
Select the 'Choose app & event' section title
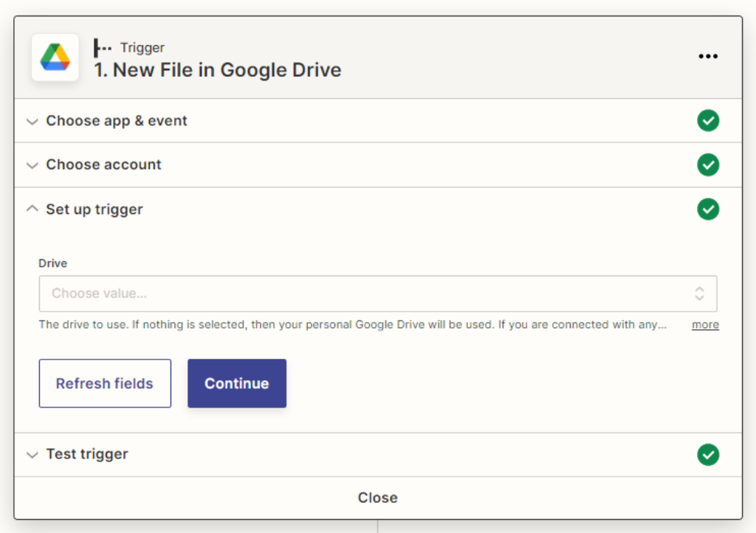point(116,120)
